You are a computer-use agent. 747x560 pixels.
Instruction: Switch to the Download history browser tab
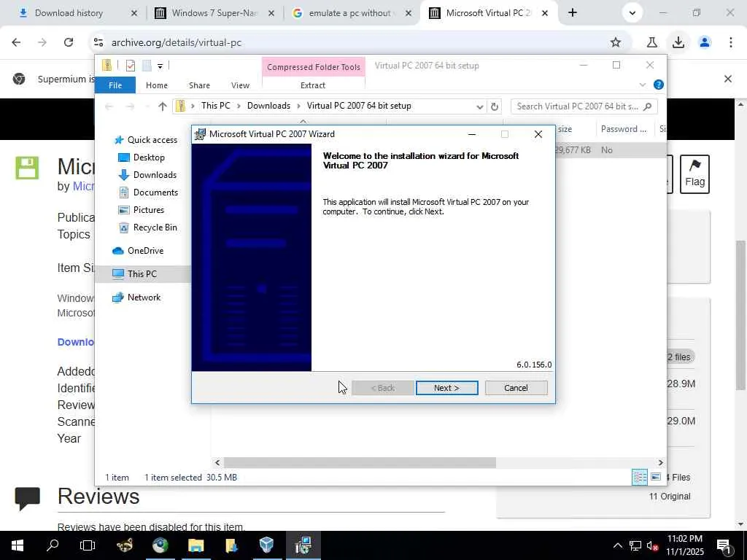point(69,13)
